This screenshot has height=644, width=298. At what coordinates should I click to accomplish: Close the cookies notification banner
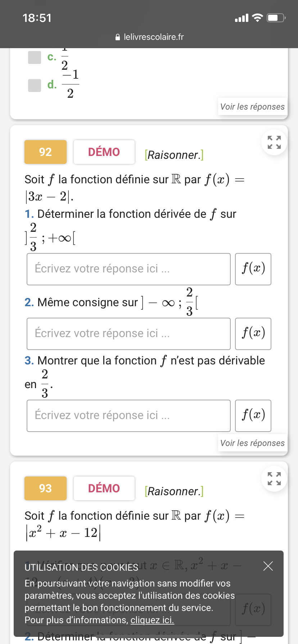268,566
